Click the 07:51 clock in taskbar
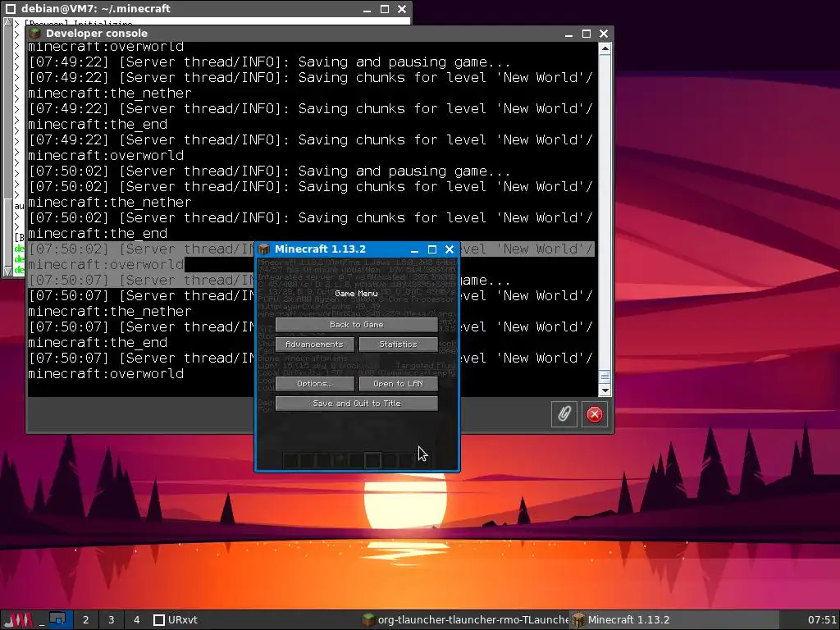Viewport: 840px width, 630px height. (x=822, y=620)
